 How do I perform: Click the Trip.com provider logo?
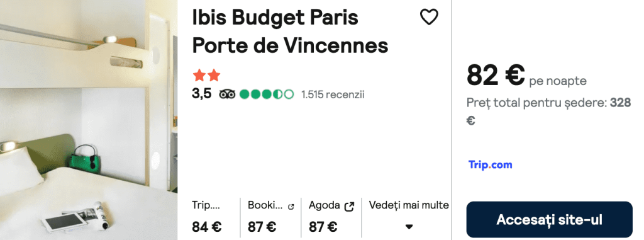click(x=491, y=164)
